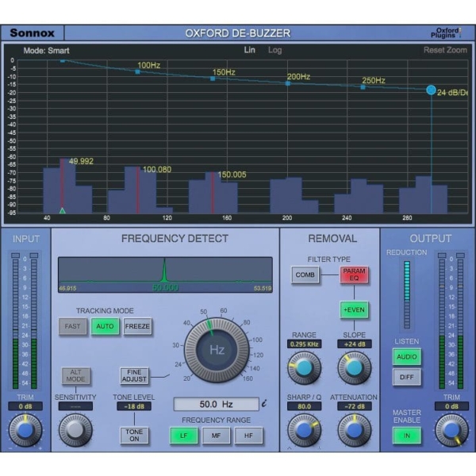Click the input TRIM 0 dB value field
The width and height of the screenshot is (476, 476).
pyautogui.click(x=25, y=406)
